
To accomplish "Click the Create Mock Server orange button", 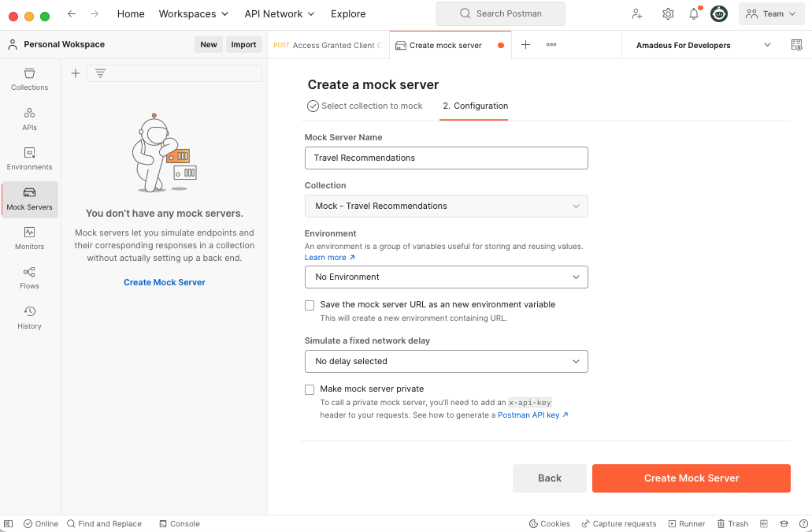I will (x=691, y=478).
